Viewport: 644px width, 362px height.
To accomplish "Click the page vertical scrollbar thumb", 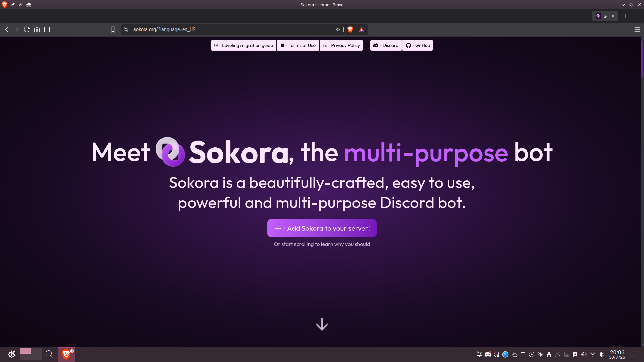I will pos(642,59).
